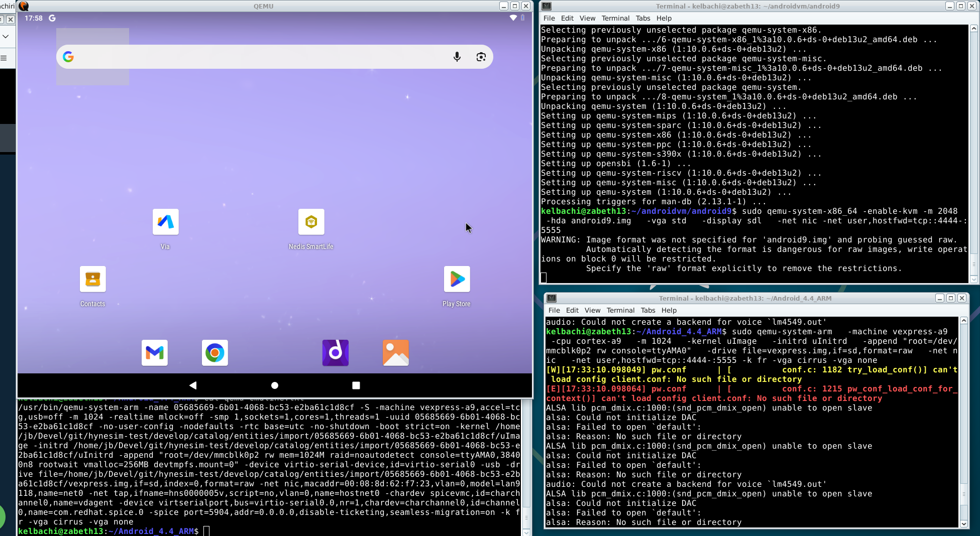Tap the Google Lens camera icon

(481, 57)
